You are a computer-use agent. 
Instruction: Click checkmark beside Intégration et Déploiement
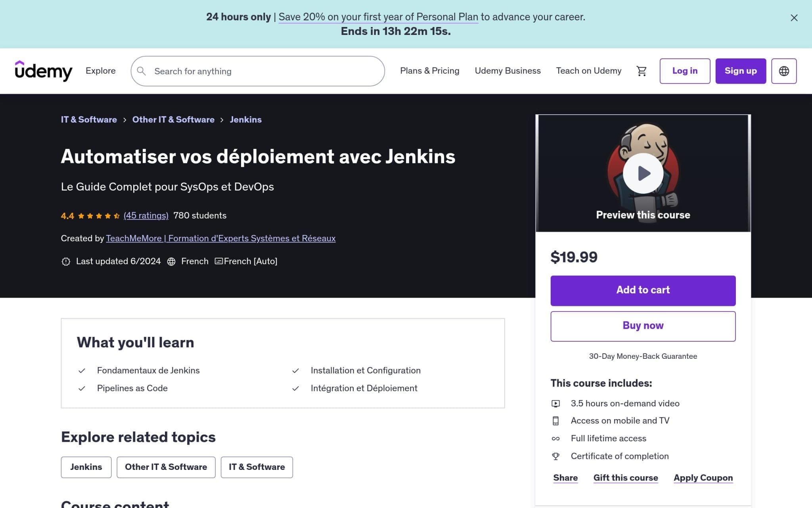pyautogui.click(x=295, y=389)
